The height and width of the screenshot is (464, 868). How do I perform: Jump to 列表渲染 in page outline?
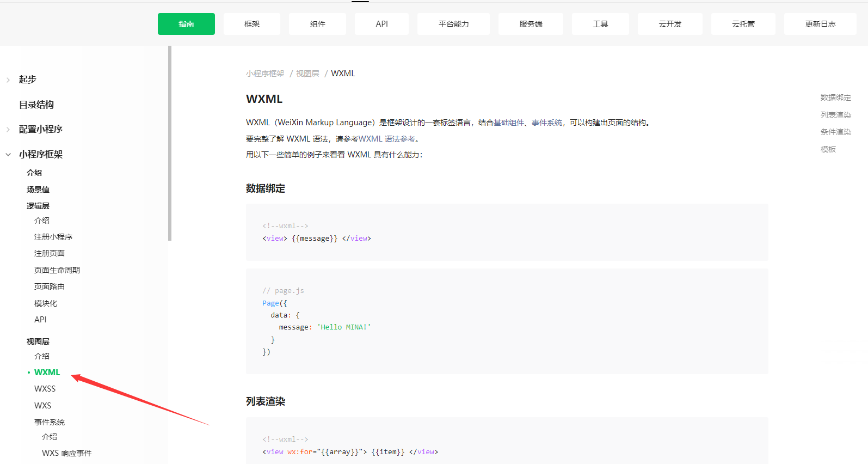(836, 115)
